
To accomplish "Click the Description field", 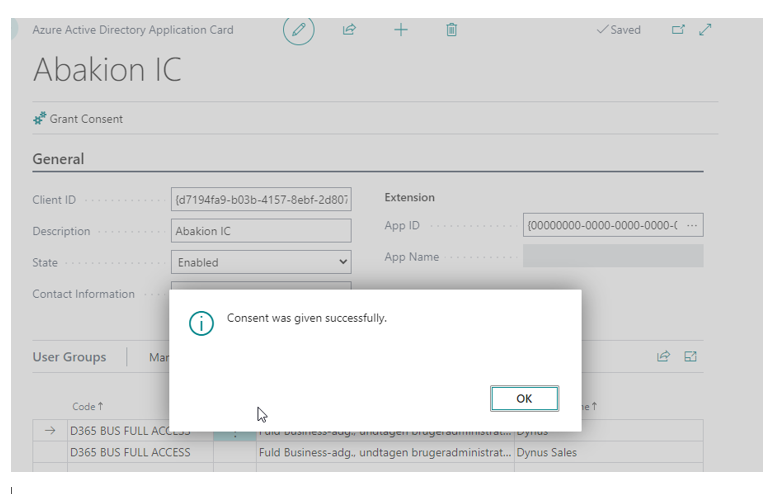I will click(261, 231).
